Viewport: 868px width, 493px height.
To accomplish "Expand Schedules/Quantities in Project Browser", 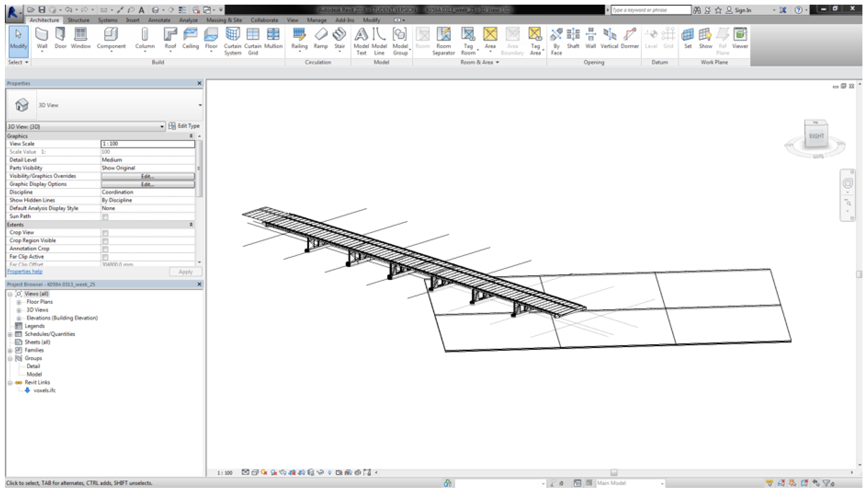I will 10,334.
